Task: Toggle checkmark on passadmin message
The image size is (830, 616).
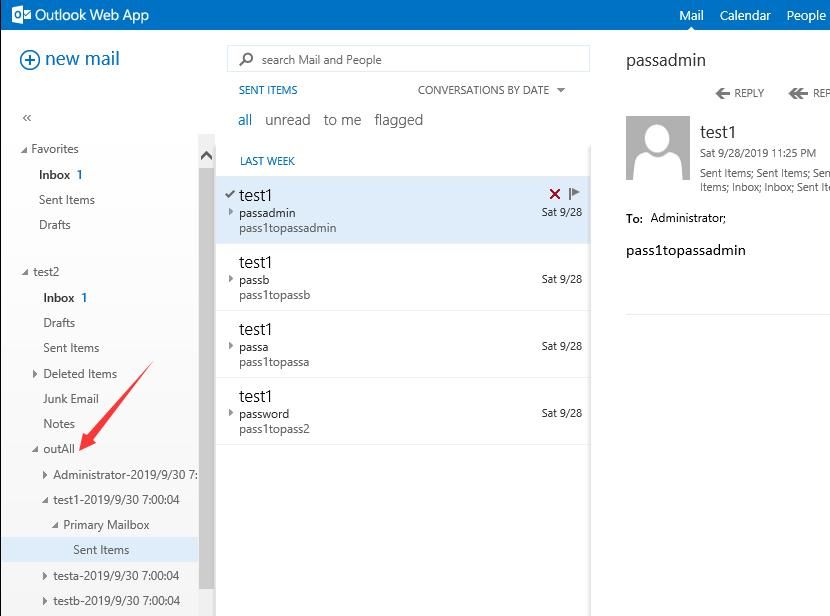Action: click(x=230, y=194)
